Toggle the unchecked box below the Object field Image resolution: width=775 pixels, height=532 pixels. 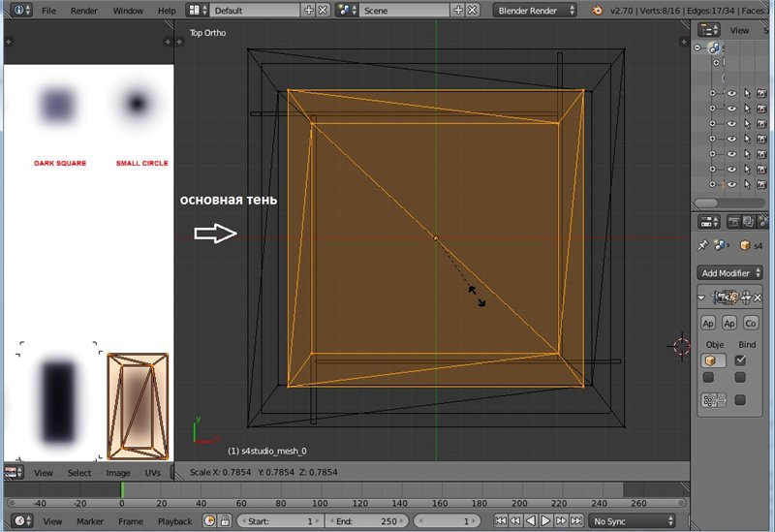pos(709,378)
